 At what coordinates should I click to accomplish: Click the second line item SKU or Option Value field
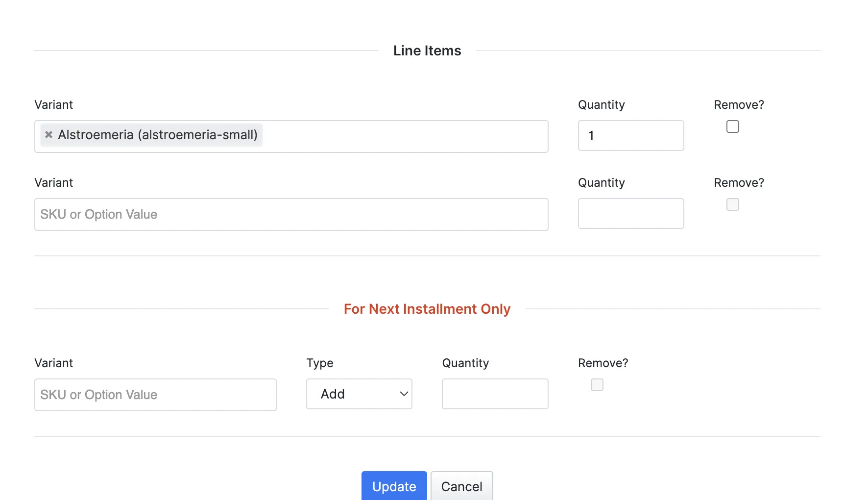[291, 214]
